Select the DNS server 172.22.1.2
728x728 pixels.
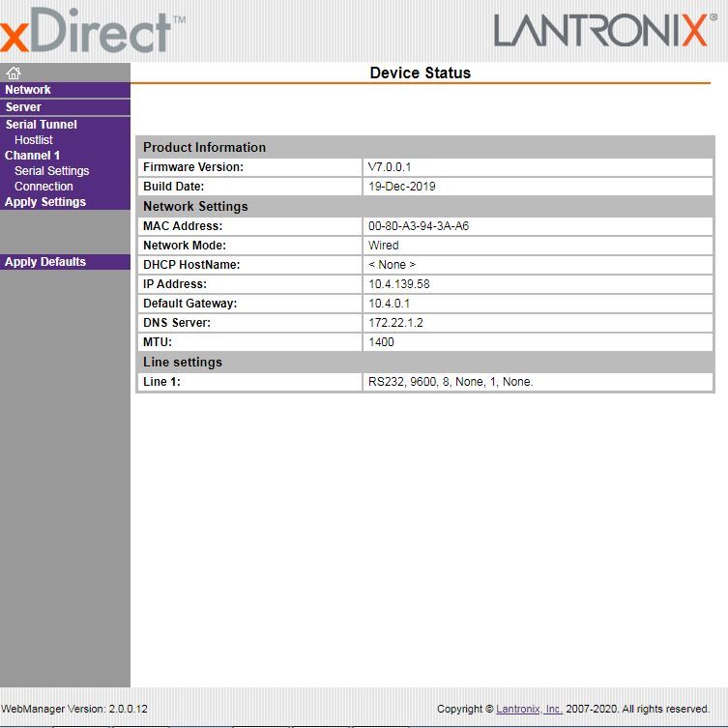point(396,323)
